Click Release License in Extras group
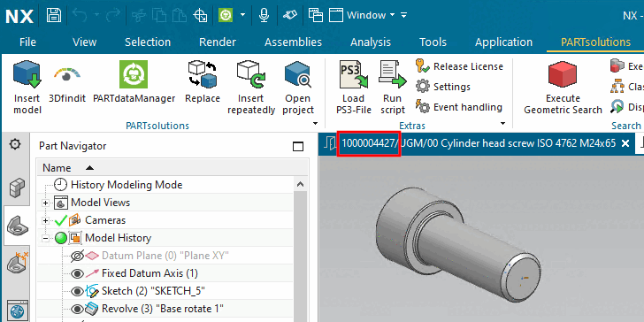 pyautogui.click(x=459, y=66)
